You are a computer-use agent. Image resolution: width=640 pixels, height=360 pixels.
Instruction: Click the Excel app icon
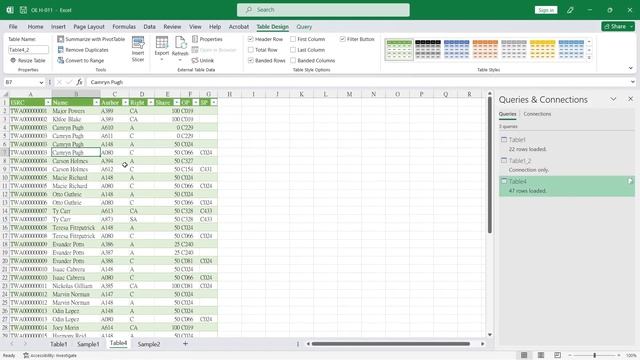[x=10, y=10]
